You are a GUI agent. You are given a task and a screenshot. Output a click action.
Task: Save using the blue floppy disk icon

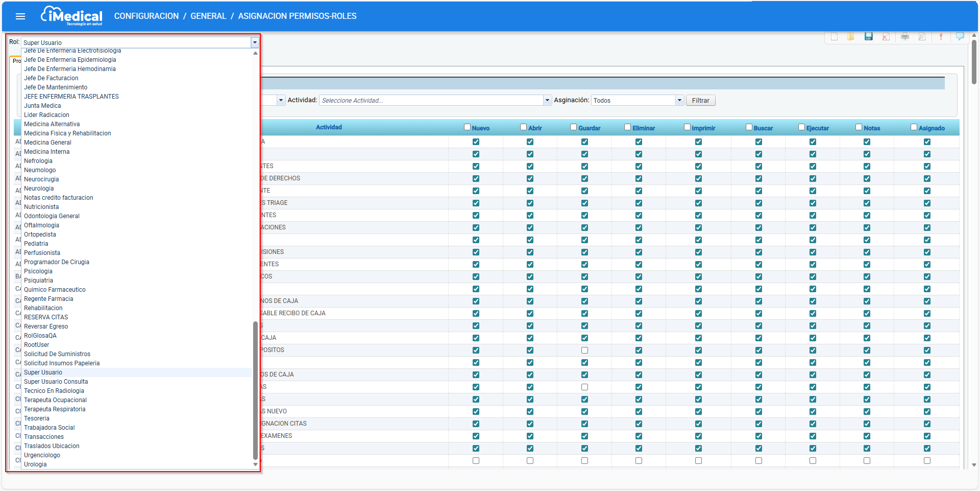point(868,37)
